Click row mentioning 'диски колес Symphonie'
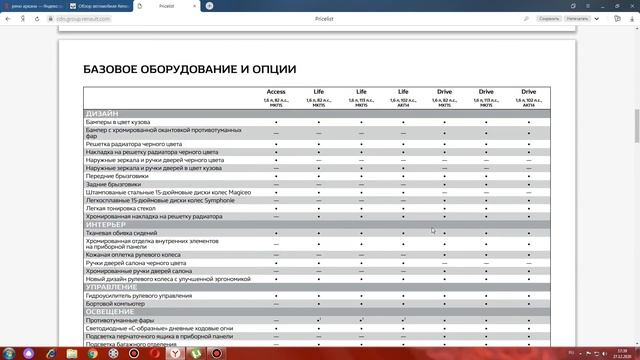Image resolution: width=640 pixels, height=360 pixels. tap(317, 200)
